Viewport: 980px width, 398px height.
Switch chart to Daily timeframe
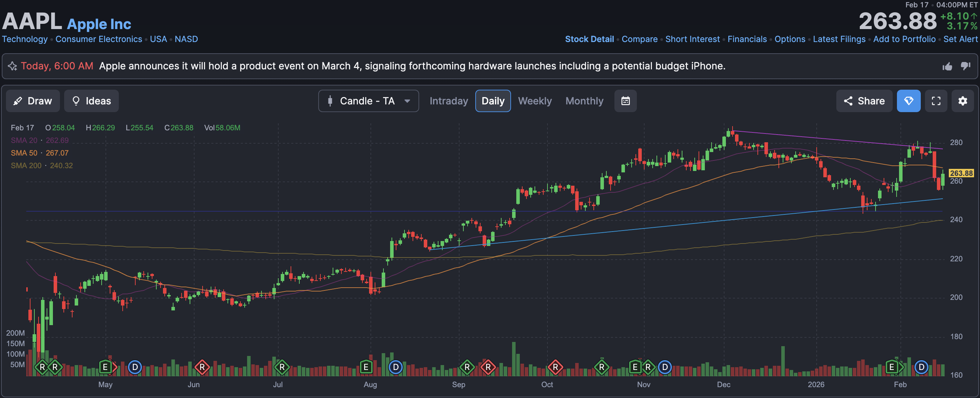493,101
